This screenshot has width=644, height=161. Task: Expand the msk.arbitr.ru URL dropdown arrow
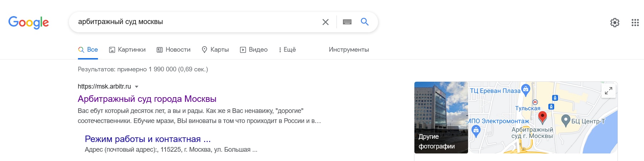pos(137,87)
